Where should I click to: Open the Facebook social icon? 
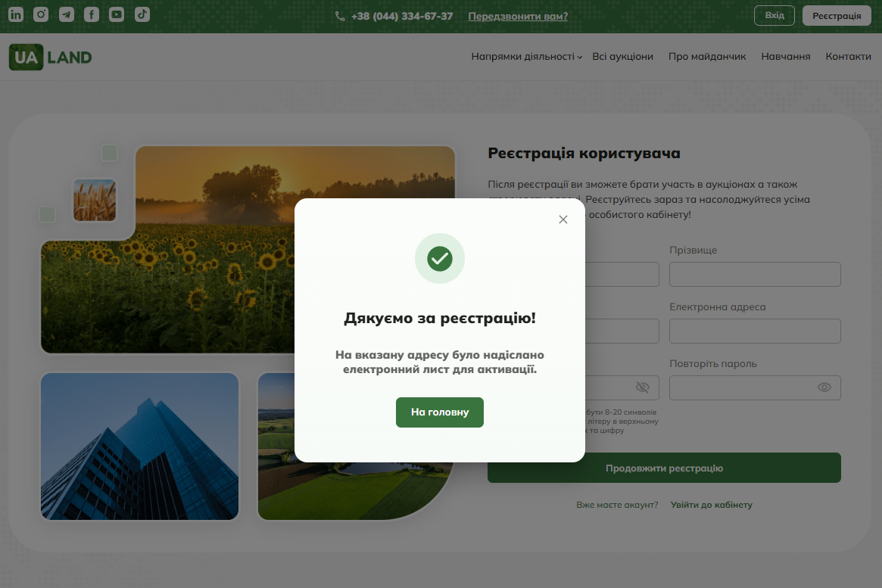pyautogui.click(x=92, y=14)
